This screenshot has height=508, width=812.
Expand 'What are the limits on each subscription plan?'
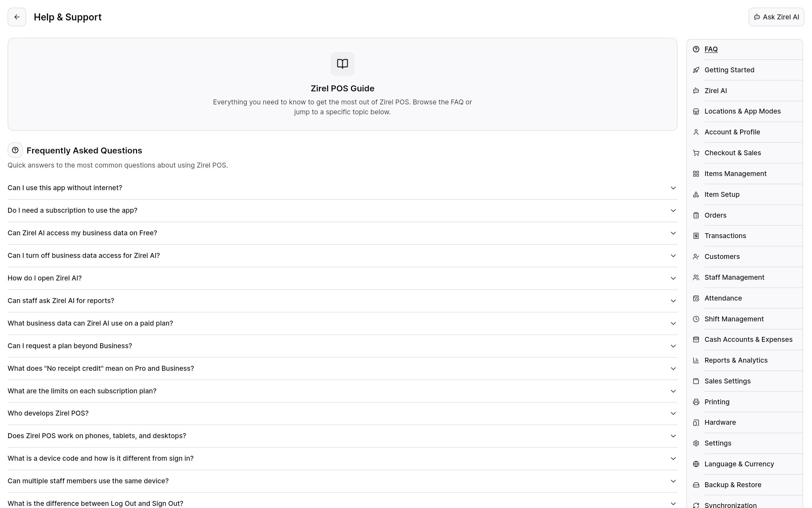[x=342, y=391]
